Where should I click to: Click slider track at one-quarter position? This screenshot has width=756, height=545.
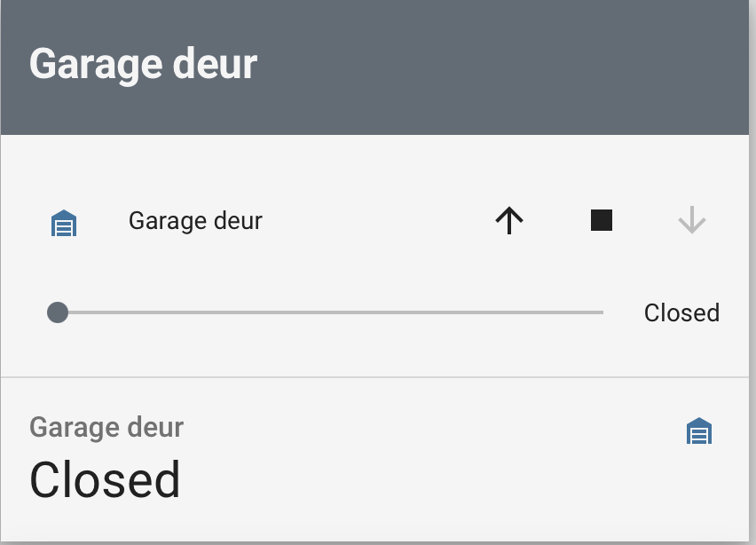point(193,312)
